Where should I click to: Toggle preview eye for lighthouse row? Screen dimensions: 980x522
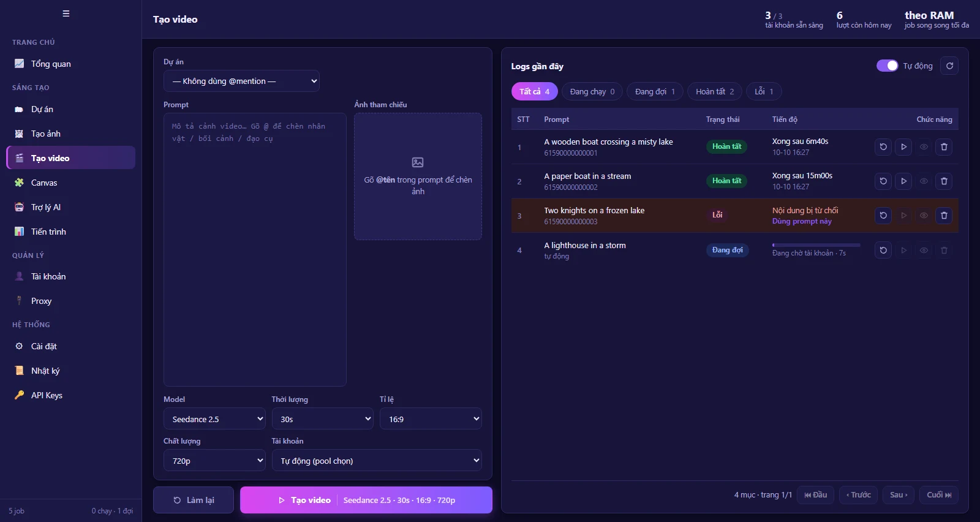point(924,250)
